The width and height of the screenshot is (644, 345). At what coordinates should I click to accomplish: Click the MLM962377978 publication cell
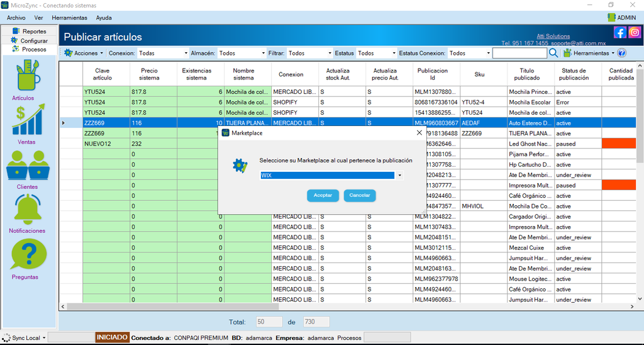[436, 279]
